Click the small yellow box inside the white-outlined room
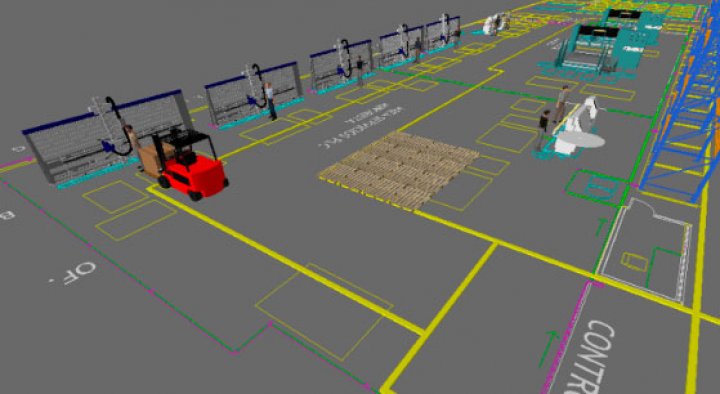The image size is (720, 394). (x=634, y=261)
